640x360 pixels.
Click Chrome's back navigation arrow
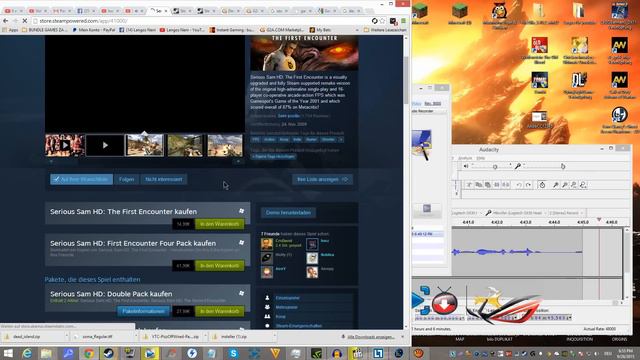(x=5, y=20)
